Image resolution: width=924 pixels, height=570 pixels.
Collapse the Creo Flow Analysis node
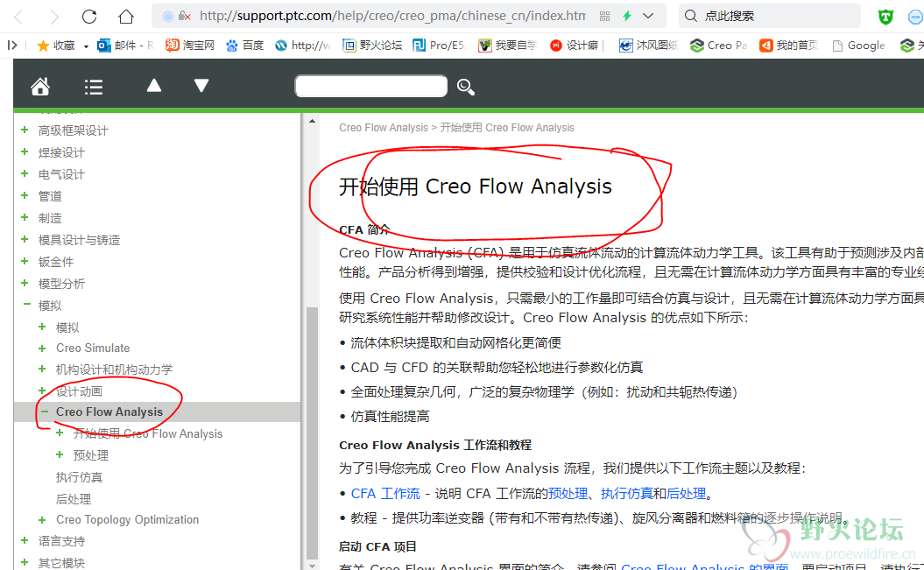pyautogui.click(x=44, y=411)
